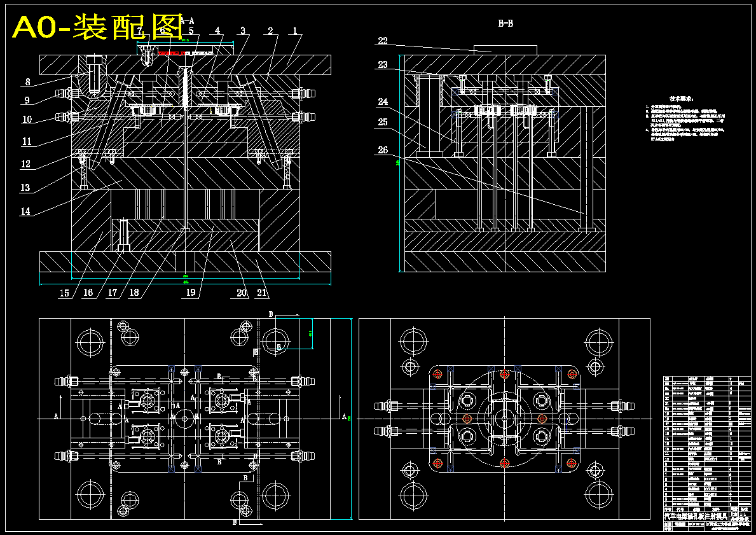Select callout number 22 beside section B-B

pyautogui.click(x=382, y=41)
